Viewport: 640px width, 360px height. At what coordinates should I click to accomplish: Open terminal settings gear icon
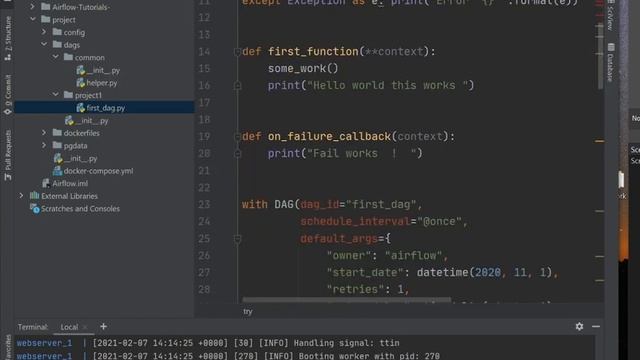point(579,327)
